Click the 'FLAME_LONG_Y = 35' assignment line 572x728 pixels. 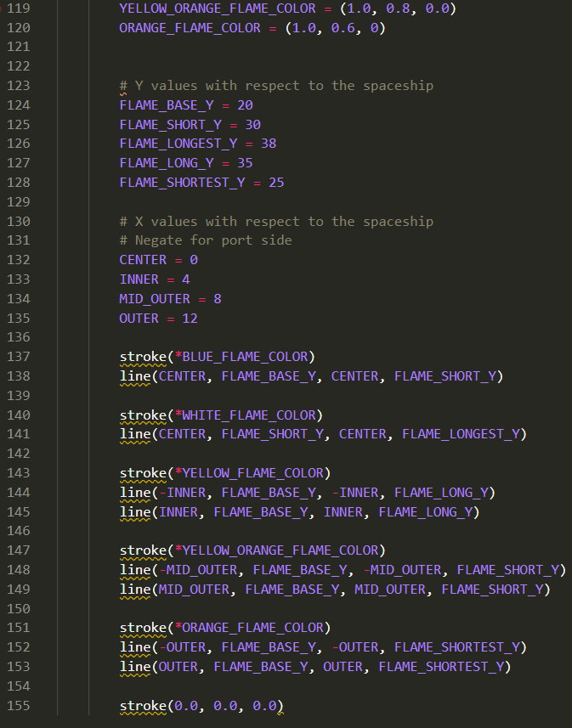[x=186, y=163]
